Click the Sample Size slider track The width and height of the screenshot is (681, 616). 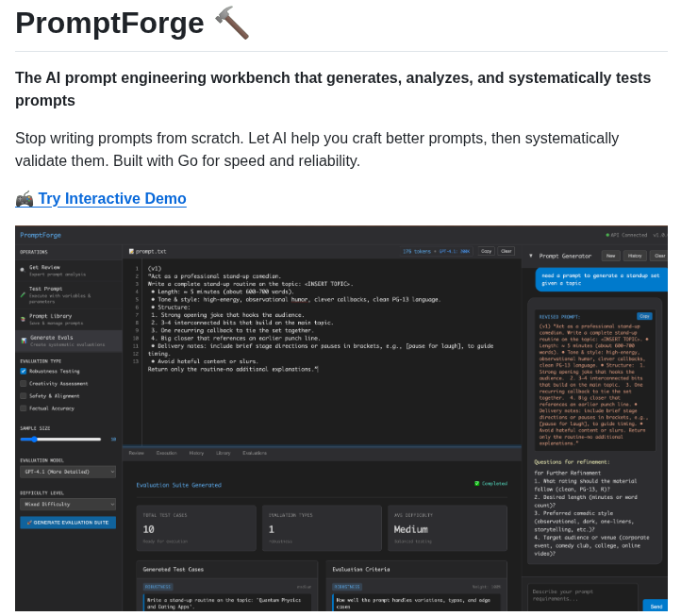60,440
